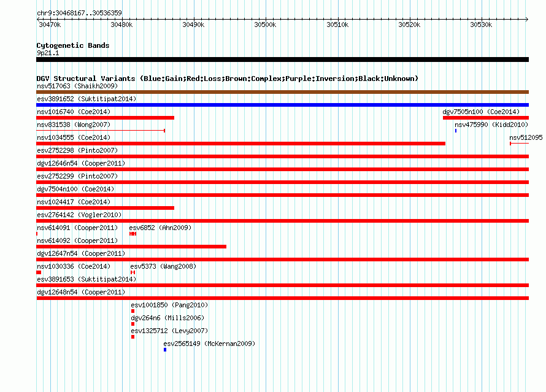Click the red esv2752299 loss bar

282,182
